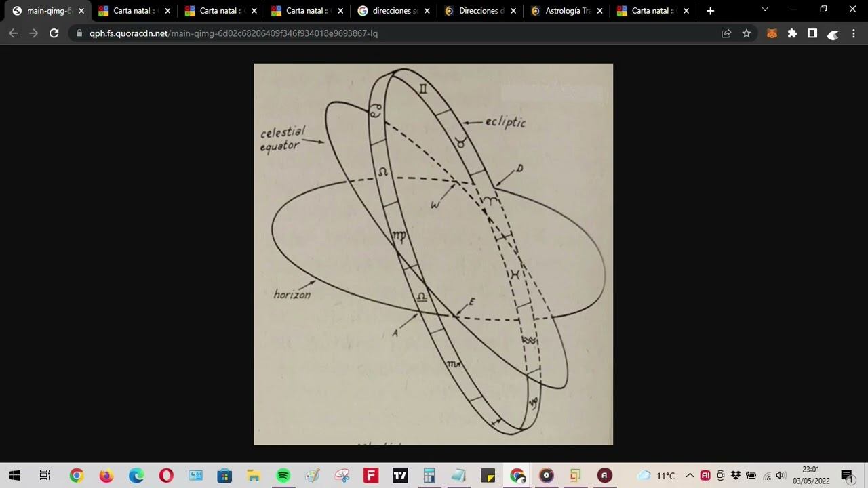The width and height of the screenshot is (868, 488).
Task: Expand the tab search chevron
Action: pyautogui.click(x=765, y=9)
